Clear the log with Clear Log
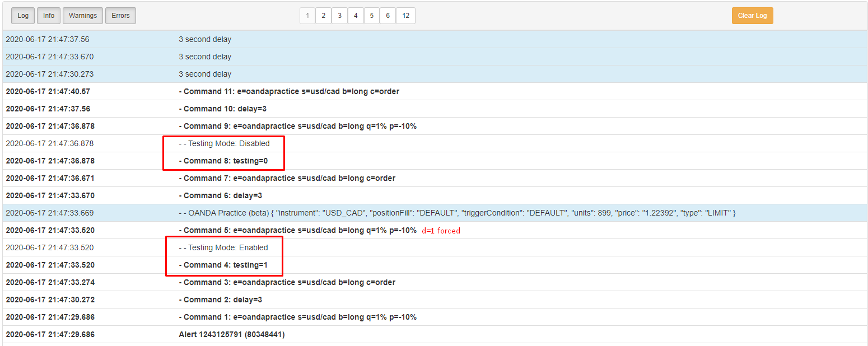The image size is (868, 346). point(752,16)
